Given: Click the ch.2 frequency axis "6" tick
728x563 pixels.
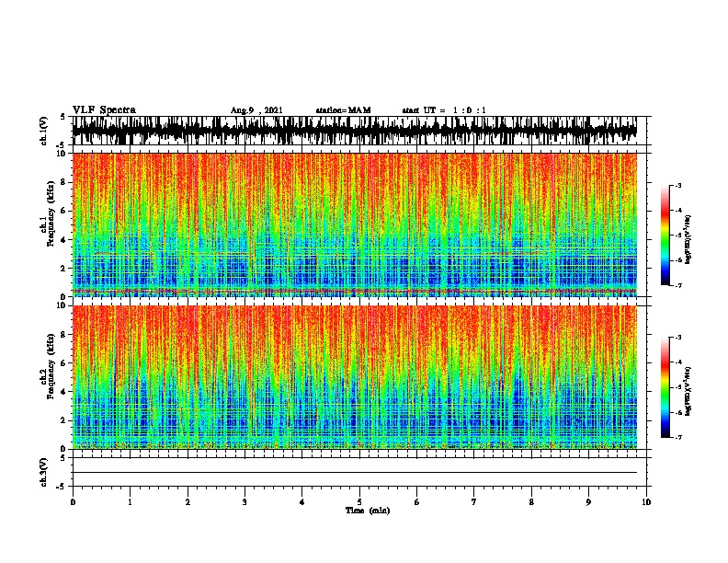Looking at the screenshot, I should [63, 363].
